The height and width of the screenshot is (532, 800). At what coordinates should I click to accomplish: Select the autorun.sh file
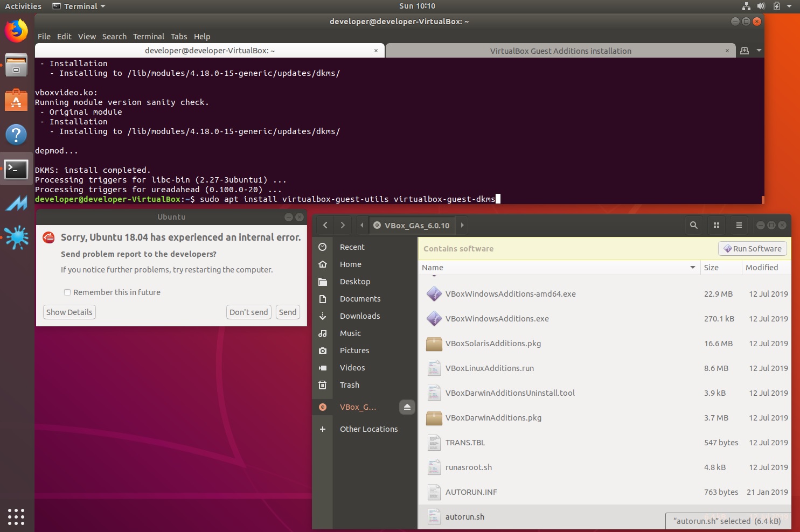pyautogui.click(x=604, y=517)
